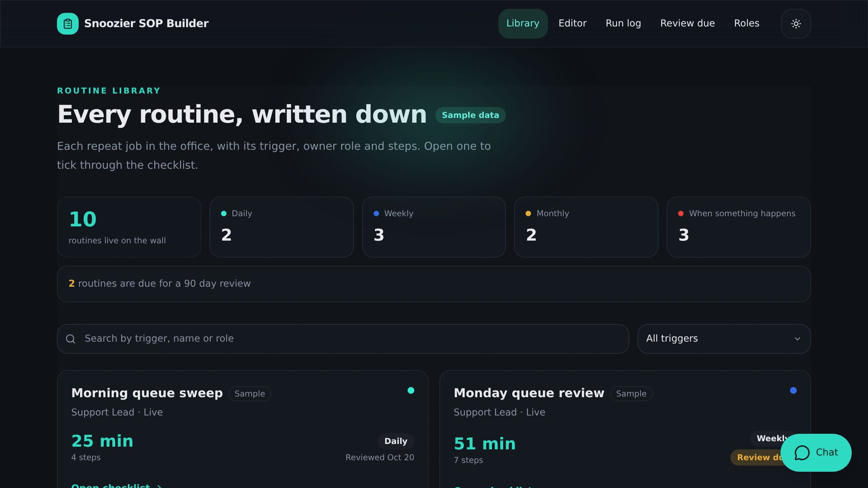Screen dimensions: 868x488
Task: Open the Monday queue review routine title
Action: [529, 393]
